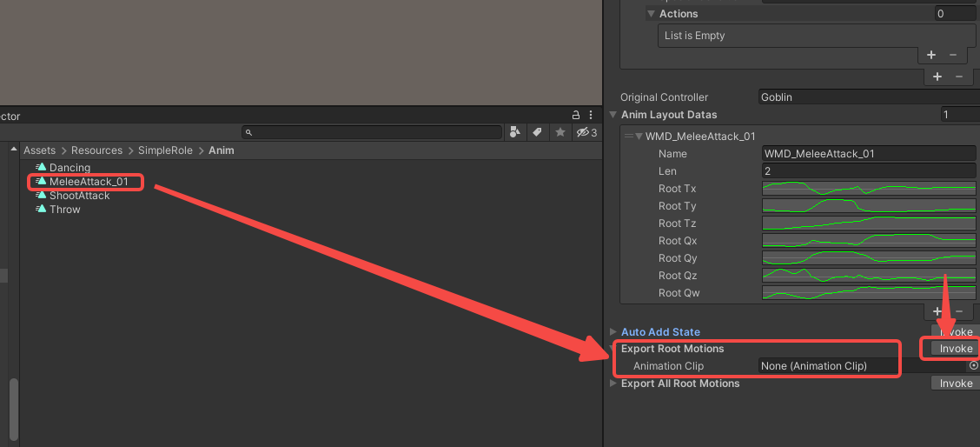Click the minus icon under Actions list
The image size is (980, 447).
click(953, 55)
